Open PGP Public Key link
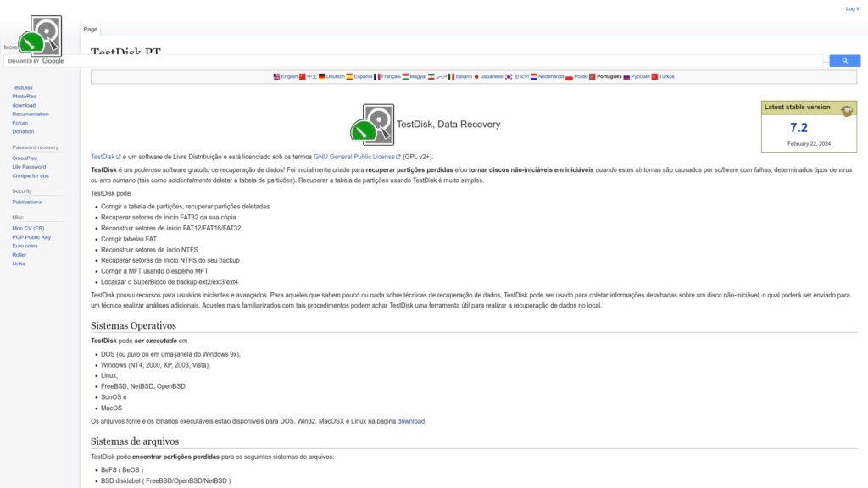The height and width of the screenshot is (488, 868). (31, 237)
